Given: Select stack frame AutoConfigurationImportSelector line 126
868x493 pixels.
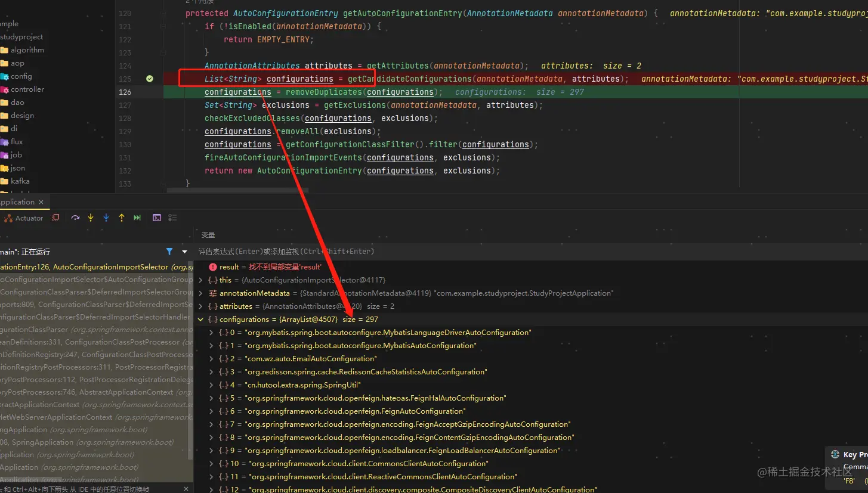Looking at the screenshot, I should pyautogui.click(x=95, y=267).
